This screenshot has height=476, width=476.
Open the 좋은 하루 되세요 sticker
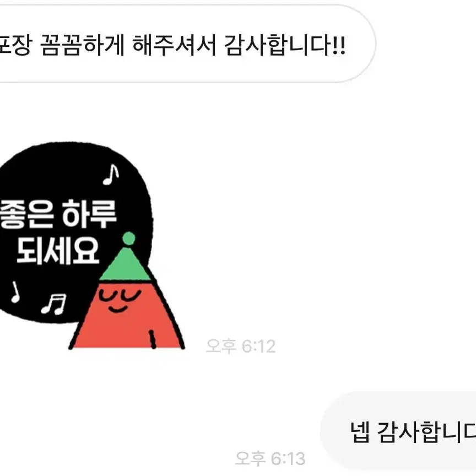click(x=92, y=246)
